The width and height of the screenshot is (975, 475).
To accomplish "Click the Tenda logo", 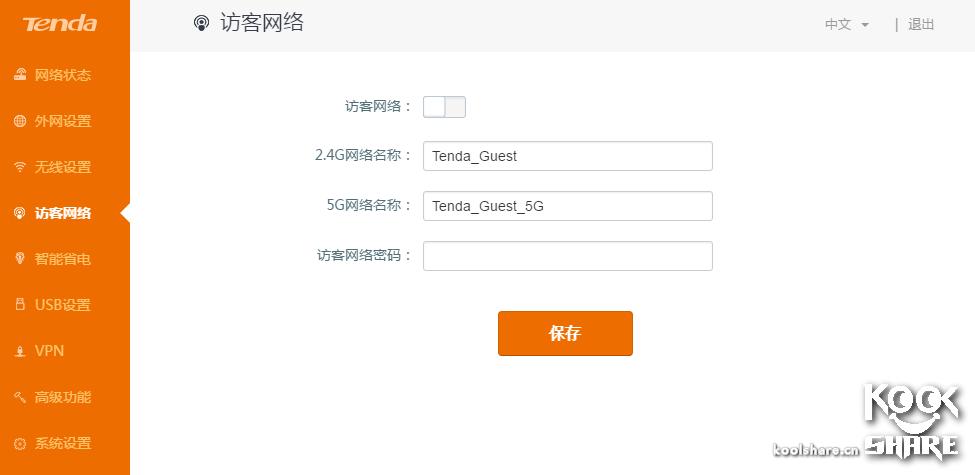I will point(60,24).
